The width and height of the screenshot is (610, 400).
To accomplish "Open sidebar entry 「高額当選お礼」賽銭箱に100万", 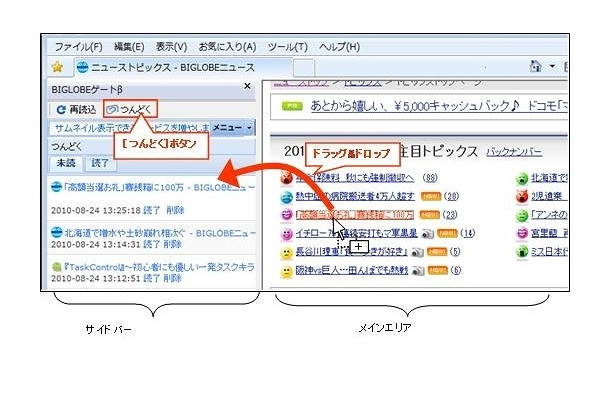I will coord(159,188).
